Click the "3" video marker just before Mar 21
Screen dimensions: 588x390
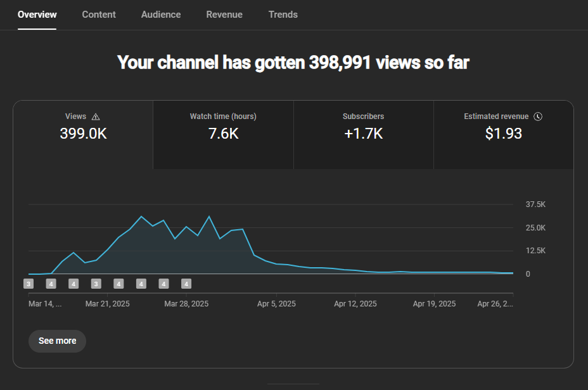pyautogui.click(x=96, y=284)
